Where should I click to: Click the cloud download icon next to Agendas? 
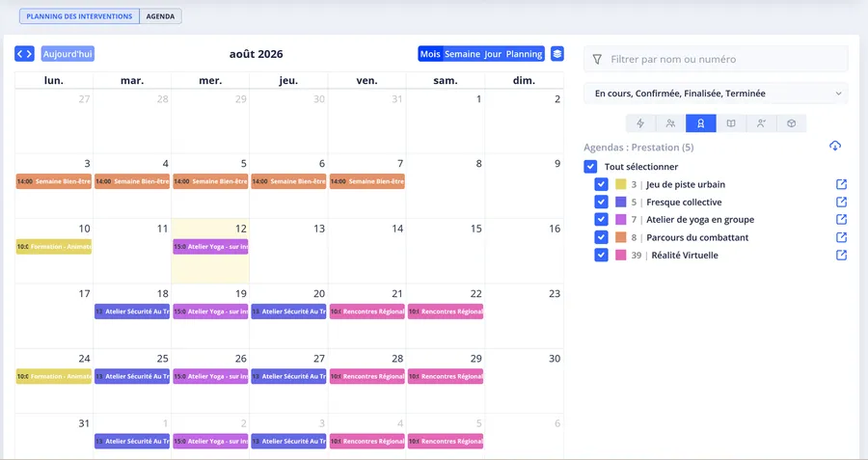835,146
